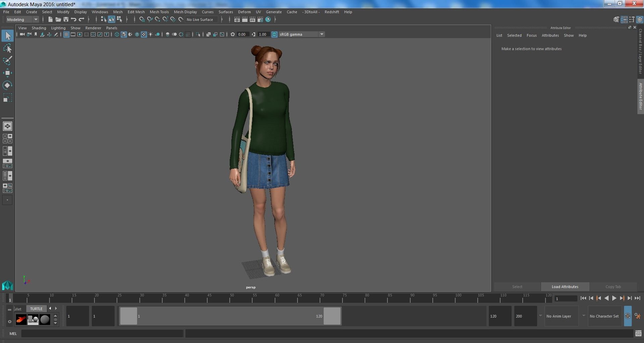
Task: Click the Open Scene folder icon
Action: click(58, 19)
